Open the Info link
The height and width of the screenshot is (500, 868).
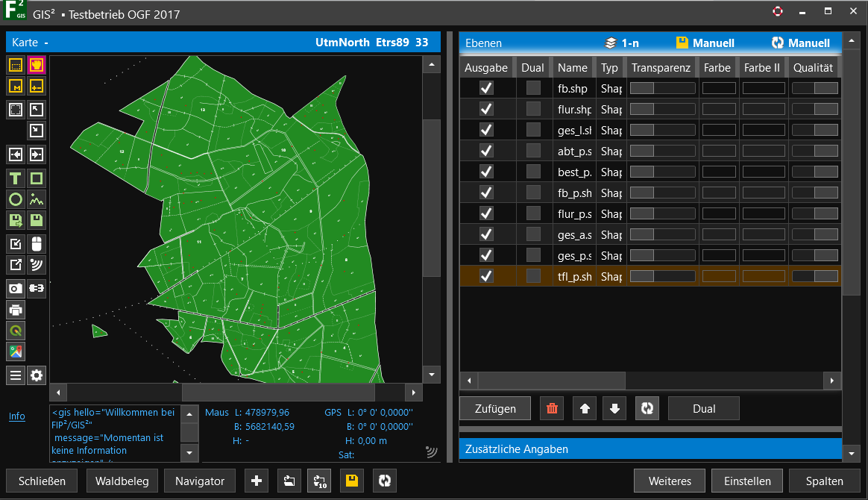16,416
